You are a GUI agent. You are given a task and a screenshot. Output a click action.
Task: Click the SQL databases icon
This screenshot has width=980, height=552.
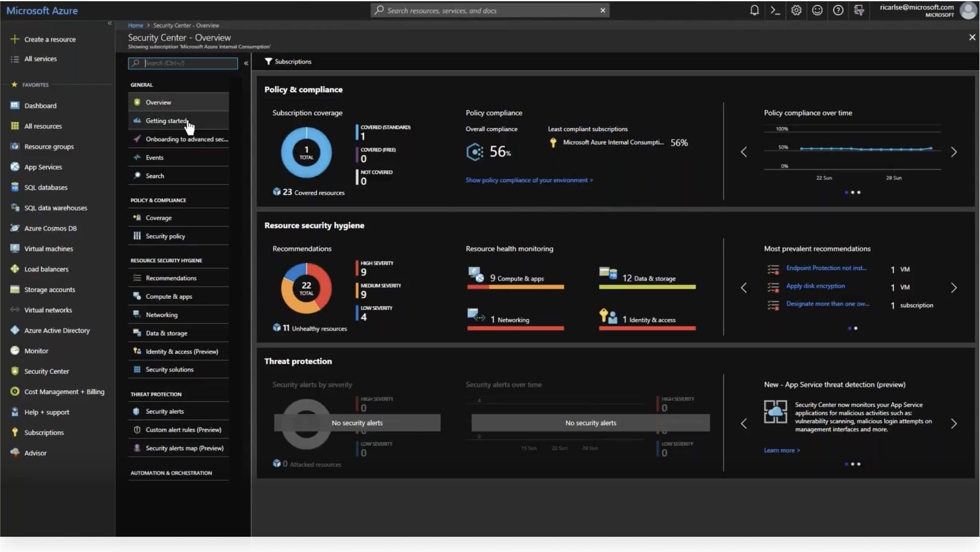point(15,187)
